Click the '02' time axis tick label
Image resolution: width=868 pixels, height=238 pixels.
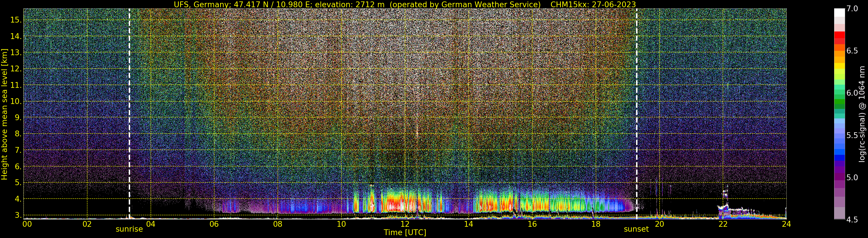pyautogui.click(x=87, y=224)
